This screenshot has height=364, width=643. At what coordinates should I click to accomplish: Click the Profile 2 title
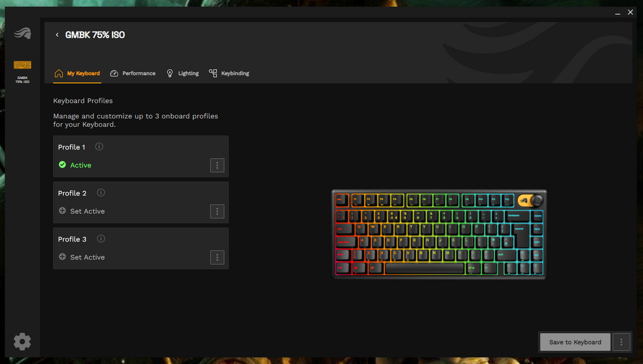[72, 193]
